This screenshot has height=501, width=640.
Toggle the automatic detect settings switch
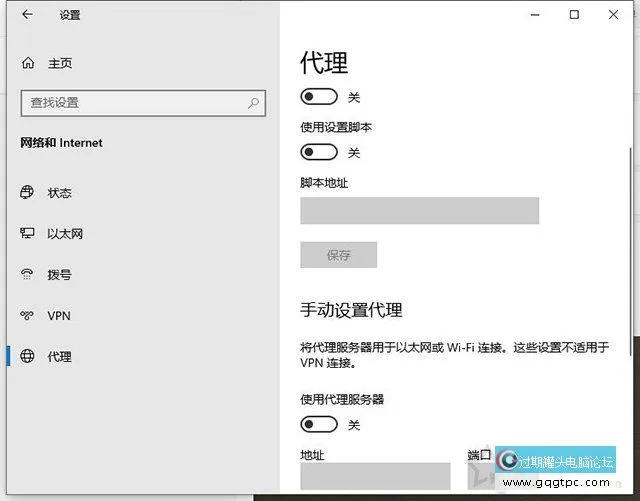[x=319, y=97]
